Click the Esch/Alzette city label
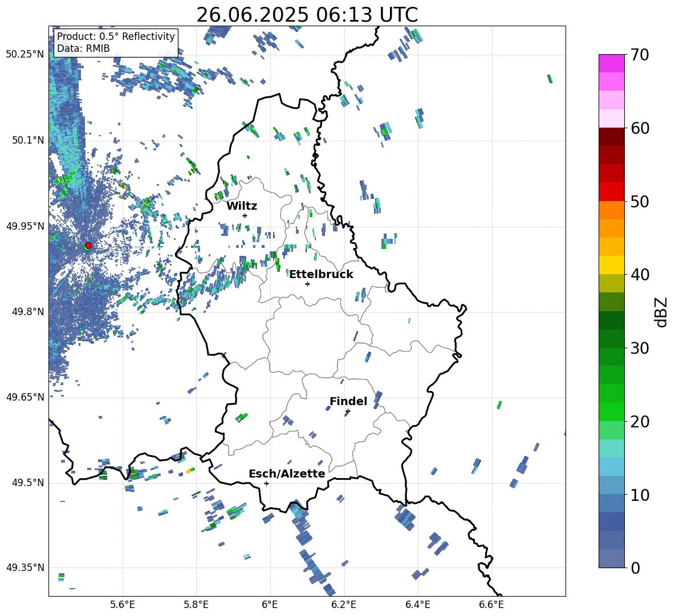Screen dimensions: 675x616 (x=287, y=474)
